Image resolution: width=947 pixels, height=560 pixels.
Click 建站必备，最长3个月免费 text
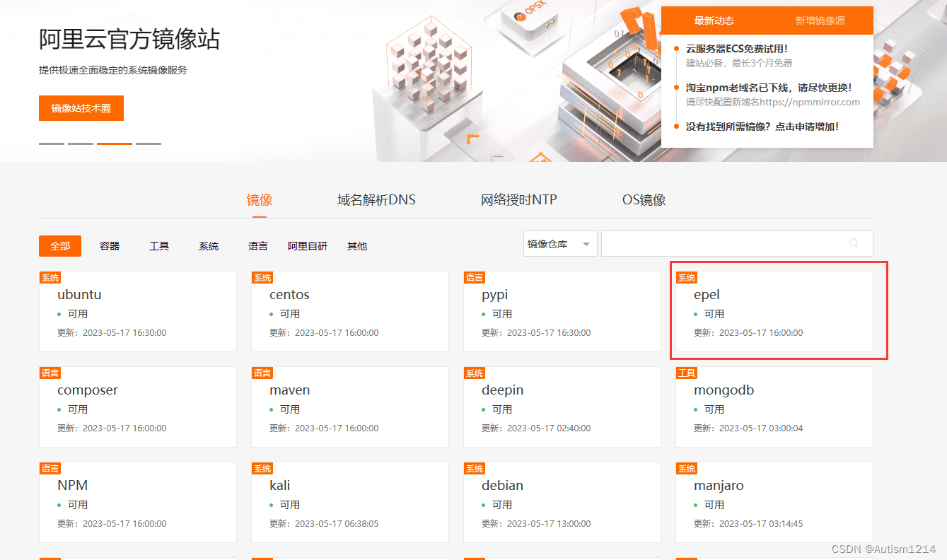tap(739, 63)
